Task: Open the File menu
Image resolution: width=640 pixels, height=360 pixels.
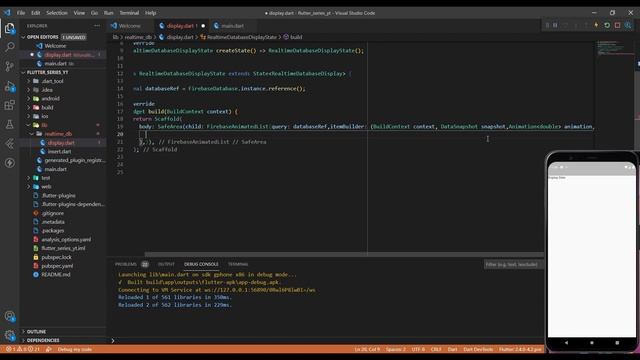Action: coord(21,13)
